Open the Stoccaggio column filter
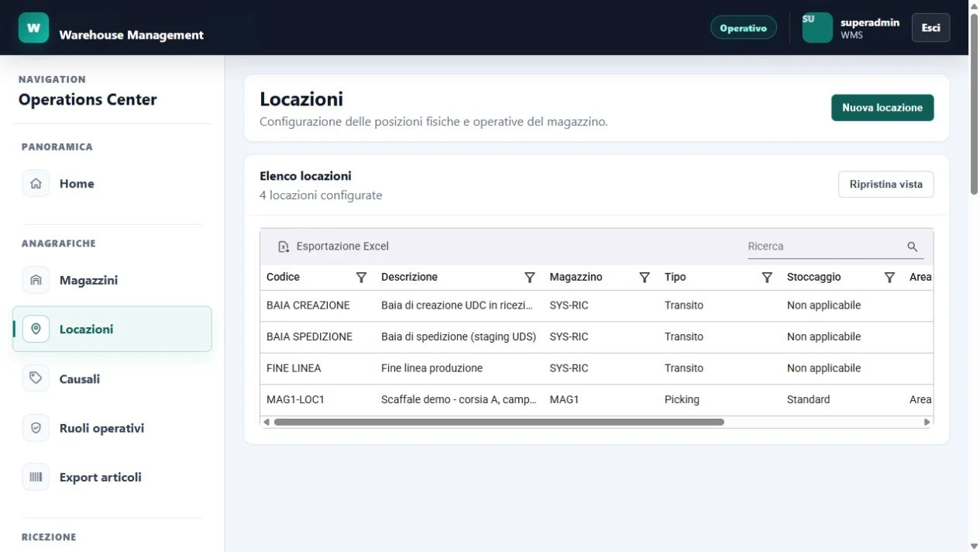980x552 pixels. point(889,278)
